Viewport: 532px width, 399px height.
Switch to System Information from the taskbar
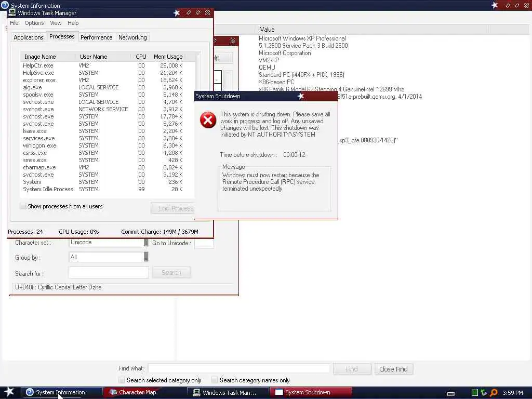[x=61, y=392]
